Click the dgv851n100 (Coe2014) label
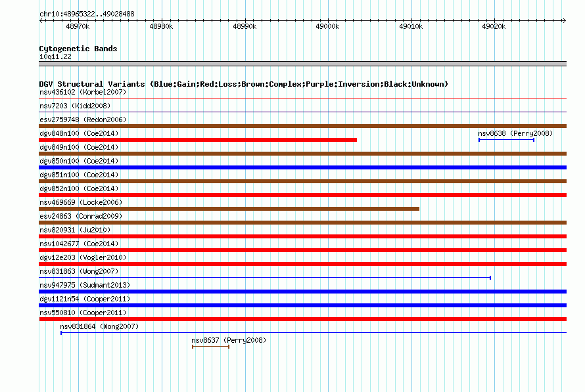585x392 pixels. click(79, 175)
